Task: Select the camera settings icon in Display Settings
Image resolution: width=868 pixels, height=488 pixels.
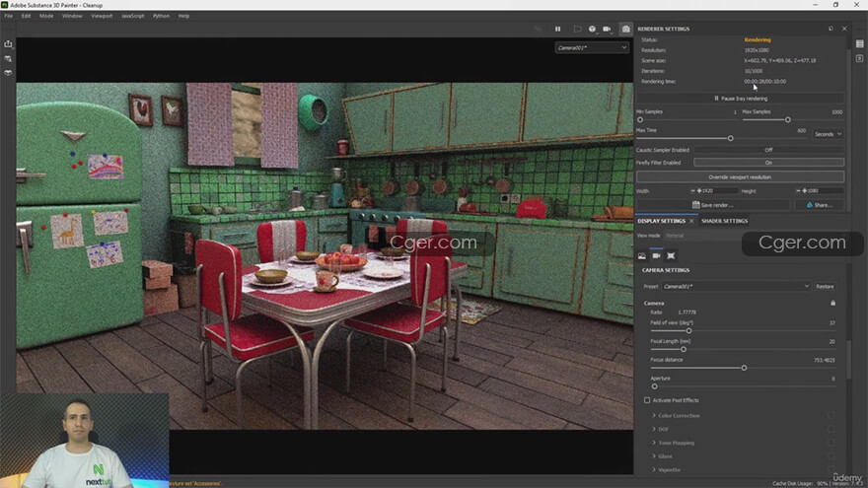Action: coord(657,255)
